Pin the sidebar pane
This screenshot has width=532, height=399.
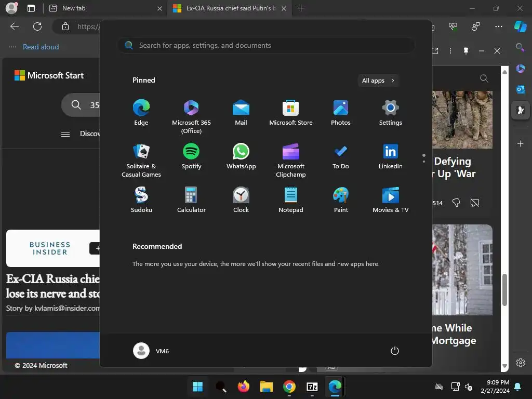[x=466, y=51]
